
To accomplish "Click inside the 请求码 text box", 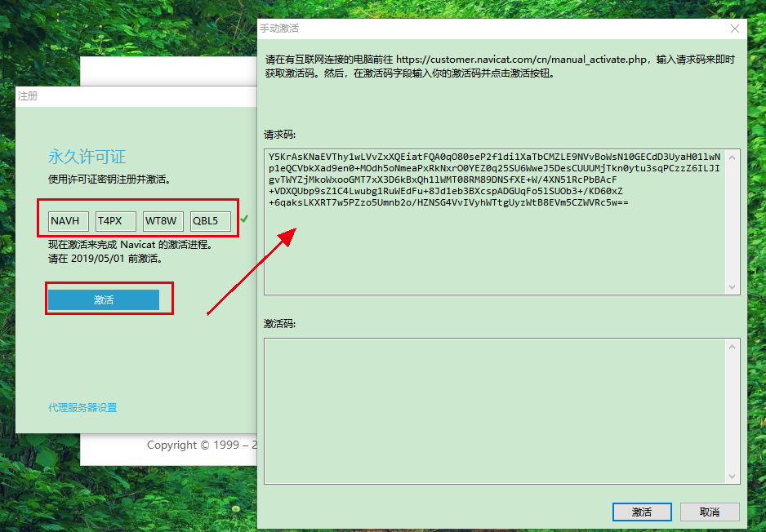I will pyautogui.click(x=496, y=222).
